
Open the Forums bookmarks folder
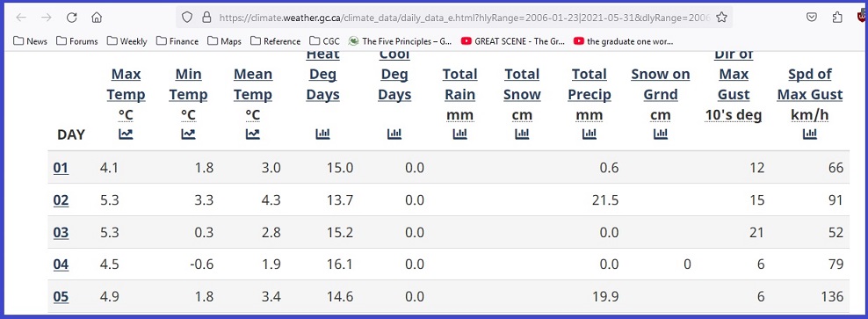[77, 41]
